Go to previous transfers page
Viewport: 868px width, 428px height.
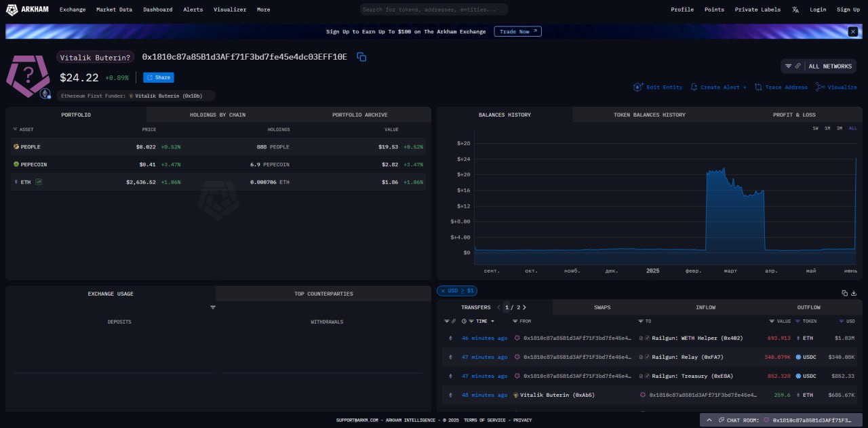(498, 307)
